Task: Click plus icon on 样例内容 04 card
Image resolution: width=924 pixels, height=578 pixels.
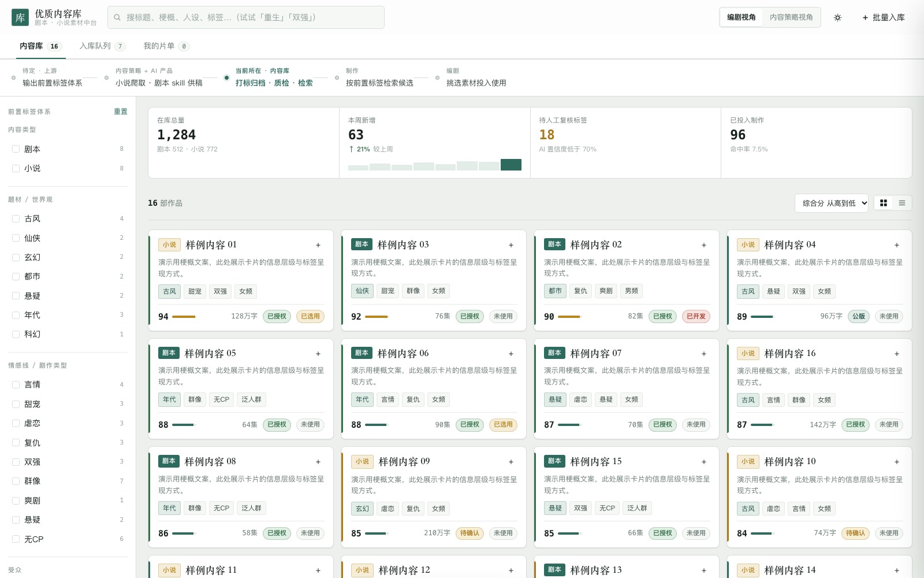Action: [x=897, y=245]
